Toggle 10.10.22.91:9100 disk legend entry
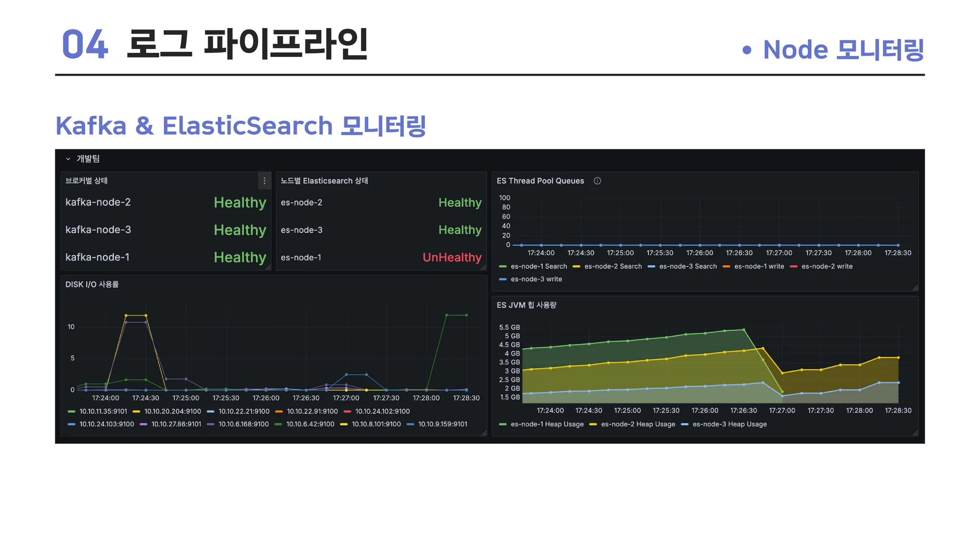Image resolution: width=980 pixels, height=551 pixels. 312,411
